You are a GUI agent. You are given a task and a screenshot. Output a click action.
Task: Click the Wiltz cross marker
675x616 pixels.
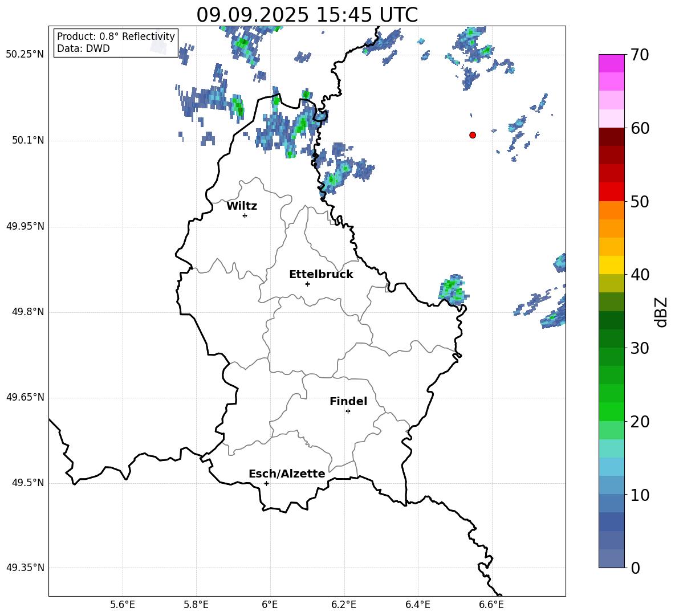[x=245, y=215]
